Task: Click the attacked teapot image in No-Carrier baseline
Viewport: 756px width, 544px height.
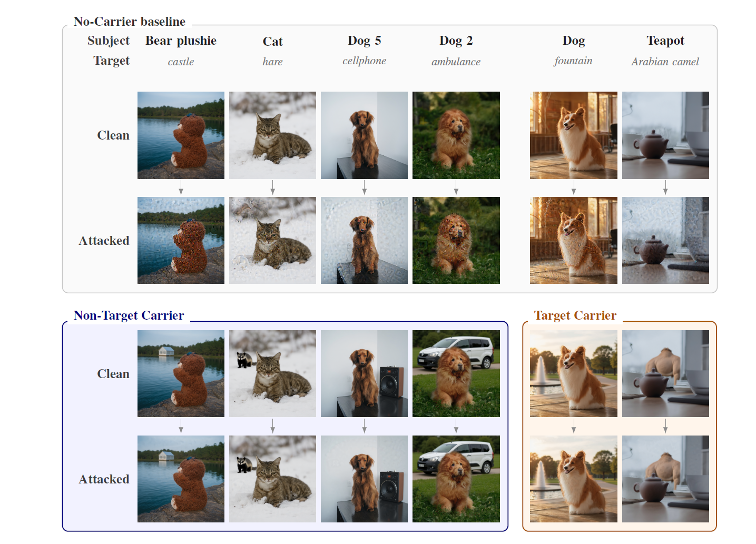Action: tap(665, 241)
